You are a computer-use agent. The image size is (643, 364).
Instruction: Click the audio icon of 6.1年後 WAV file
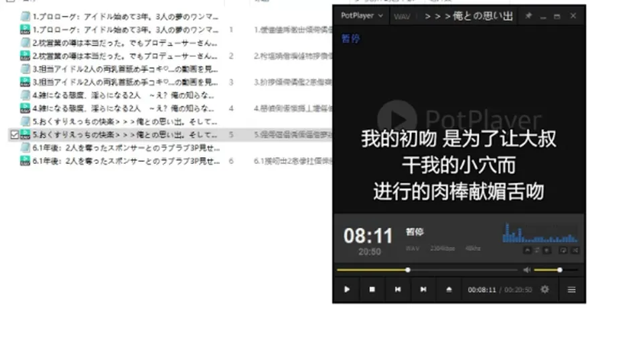(x=25, y=161)
